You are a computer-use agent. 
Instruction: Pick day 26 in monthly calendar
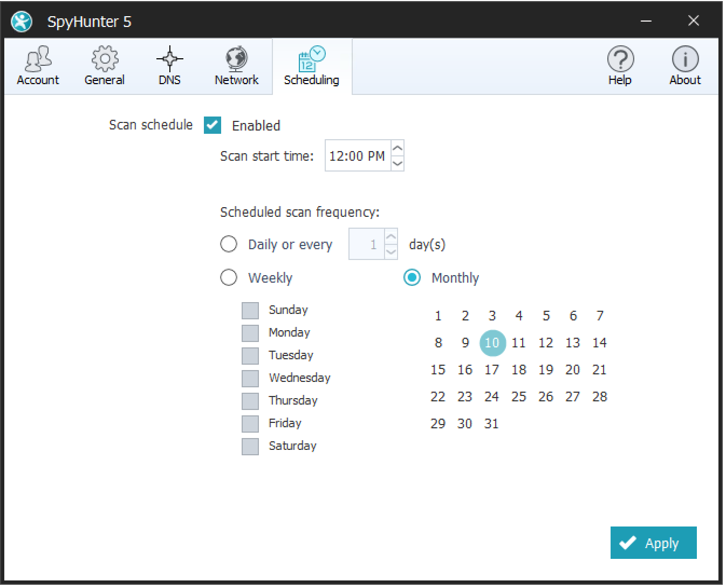point(546,396)
